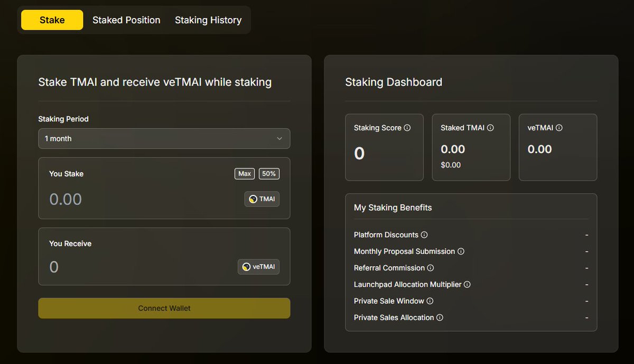Click the info icon beside Staking Score
Image resolution: width=634 pixels, height=364 pixels.
pyautogui.click(x=407, y=128)
